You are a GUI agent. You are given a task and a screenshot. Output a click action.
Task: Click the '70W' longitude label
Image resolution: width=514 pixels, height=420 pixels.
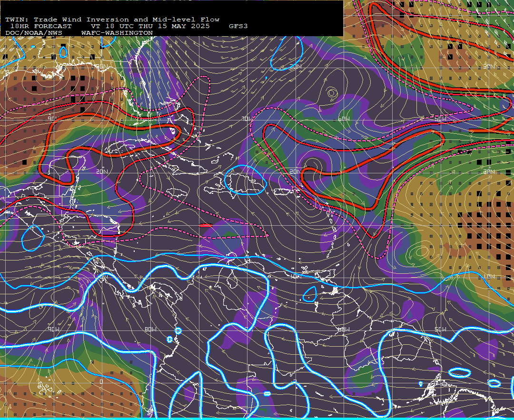247,119
